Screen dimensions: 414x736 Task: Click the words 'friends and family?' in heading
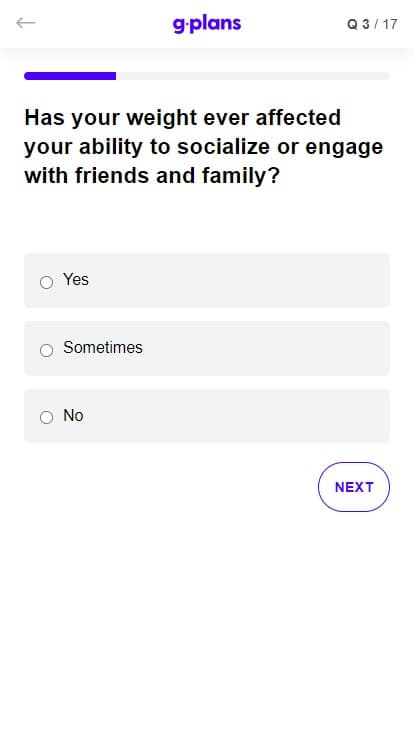pos(177,176)
